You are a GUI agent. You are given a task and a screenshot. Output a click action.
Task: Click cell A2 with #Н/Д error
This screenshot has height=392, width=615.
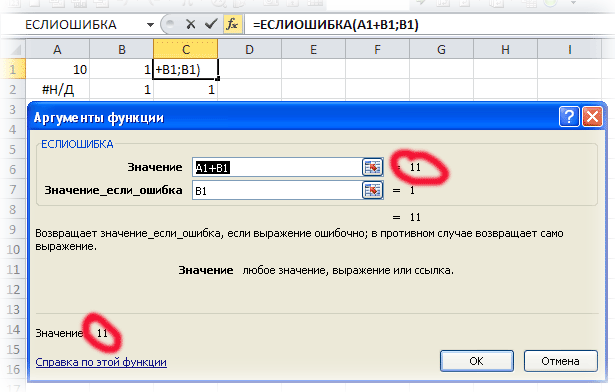(x=58, y=89)
